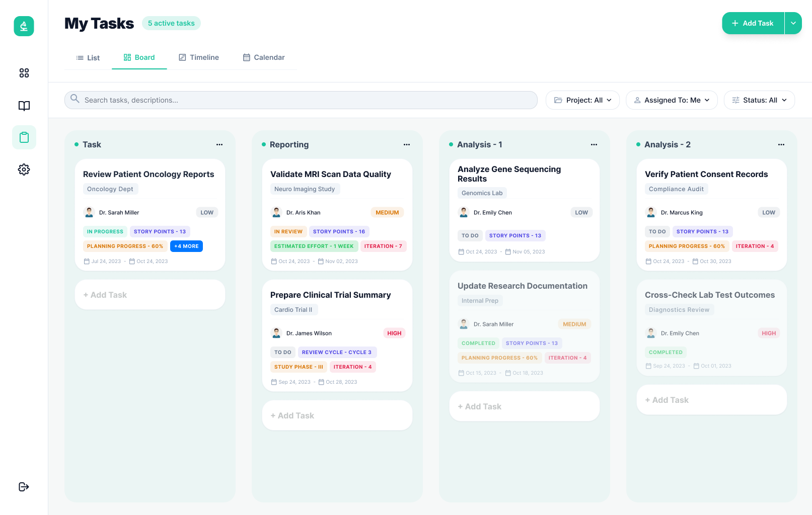Click the app logo in the sidebar
The image size is (812, 515).
point(24,26)
